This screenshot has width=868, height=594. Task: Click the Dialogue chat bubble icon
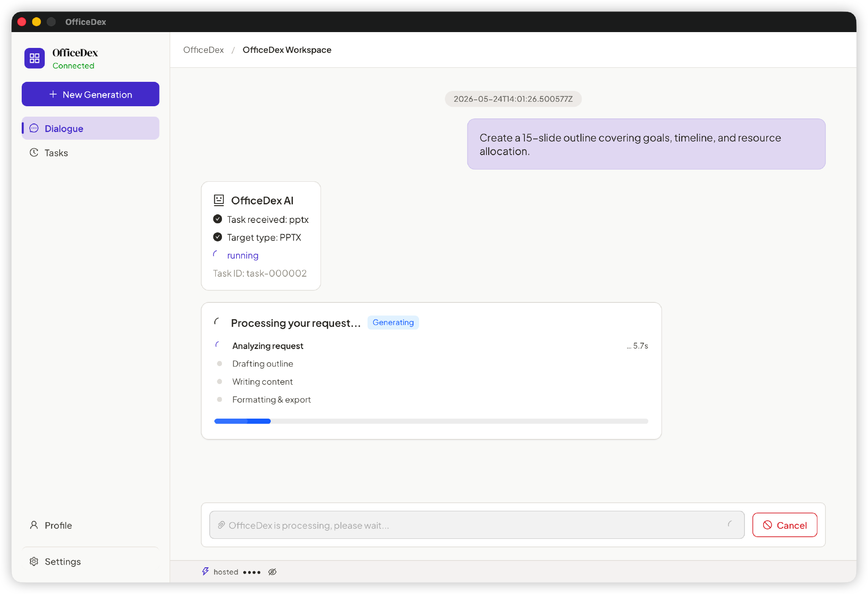tap(34, 128)
